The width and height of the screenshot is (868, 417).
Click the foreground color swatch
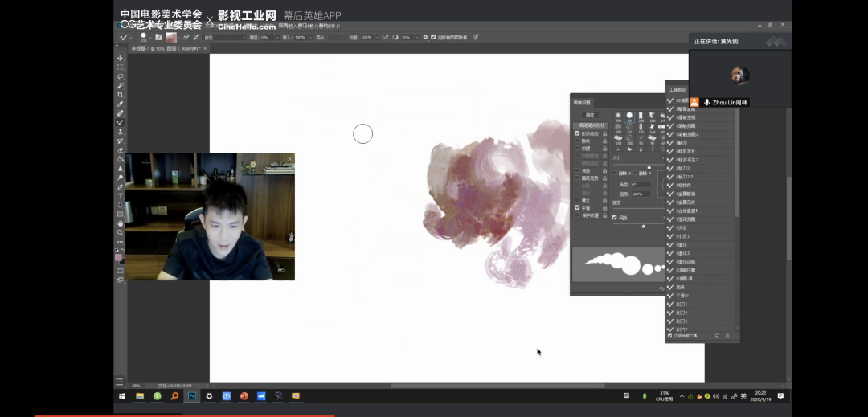pos(119,258)
